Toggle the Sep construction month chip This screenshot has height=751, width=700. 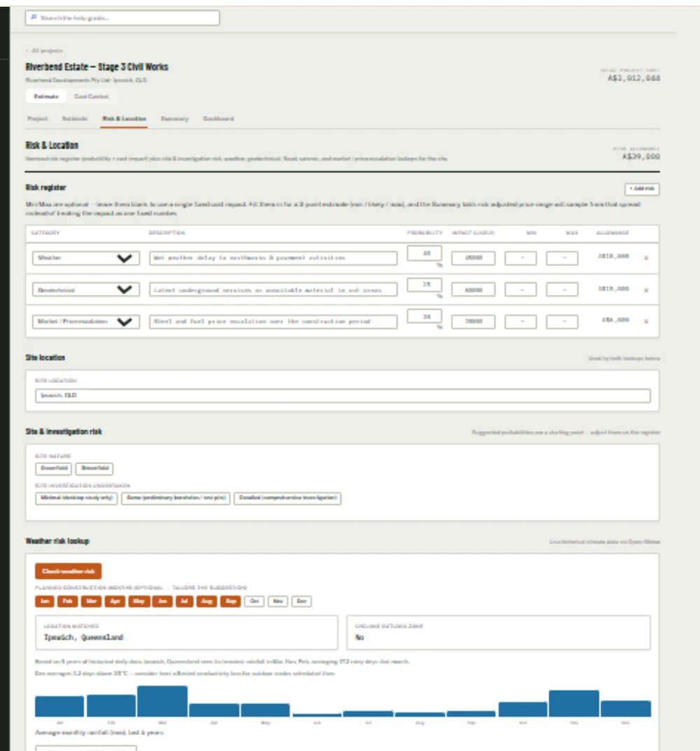coord(230,601)
